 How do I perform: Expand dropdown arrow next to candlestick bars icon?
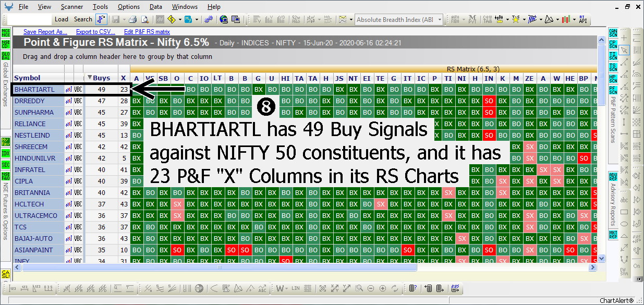pos(574,20)
